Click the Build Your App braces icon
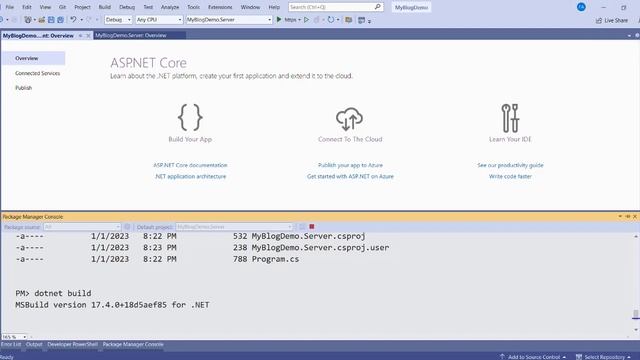Viewport: 640px width, 360px height. (190, 118)
